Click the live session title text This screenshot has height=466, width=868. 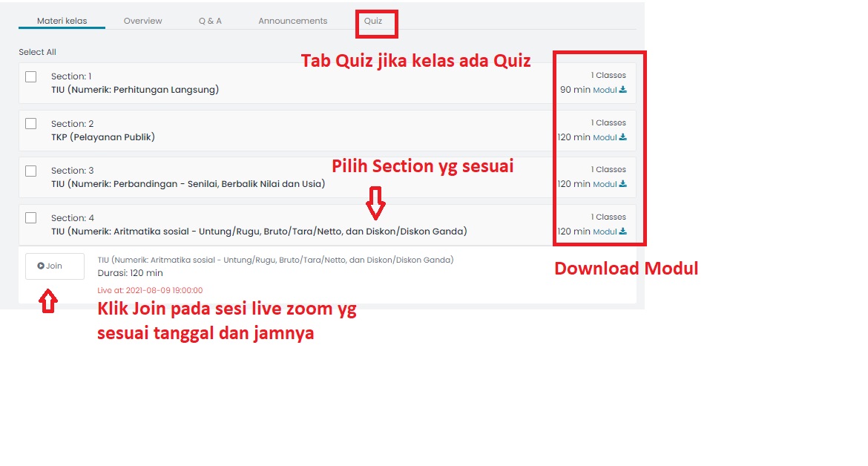[x=275, y=260]
